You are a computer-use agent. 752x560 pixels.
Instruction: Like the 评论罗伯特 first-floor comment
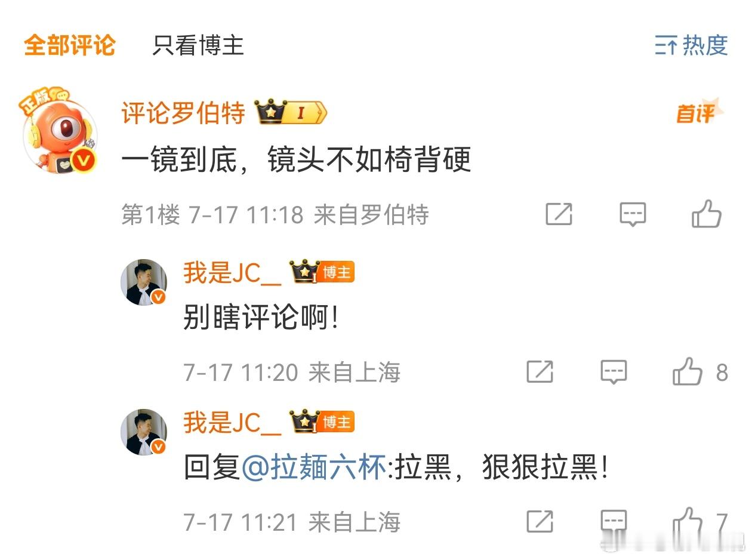click(706, 214)
